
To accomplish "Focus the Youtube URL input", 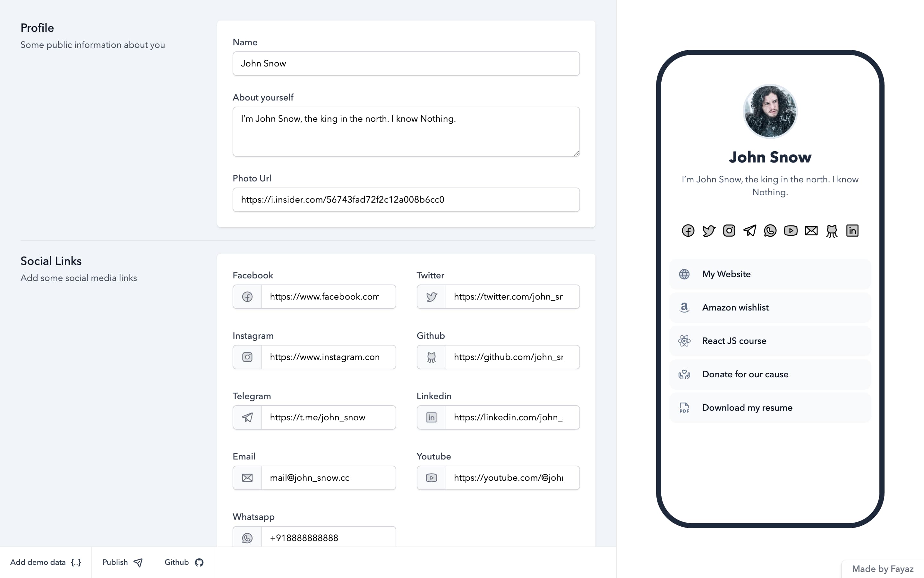I will (513, 478).
